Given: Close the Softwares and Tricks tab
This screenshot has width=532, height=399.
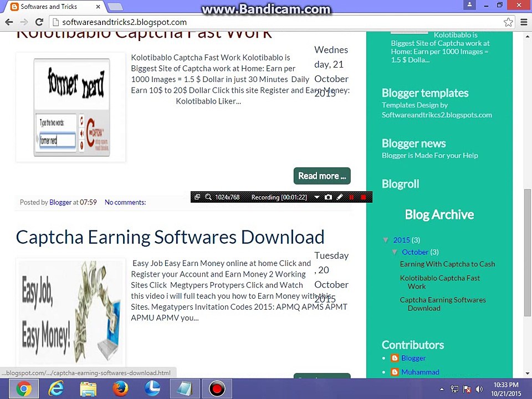Looking at the screenshot, I should click(x=98, y=7).
